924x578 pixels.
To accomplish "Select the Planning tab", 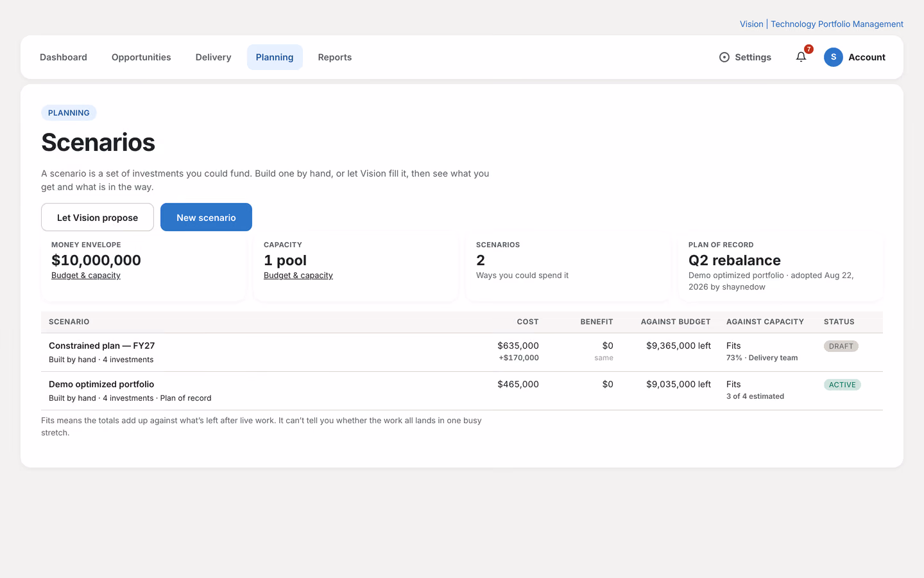I will click(x=275, y=57).
